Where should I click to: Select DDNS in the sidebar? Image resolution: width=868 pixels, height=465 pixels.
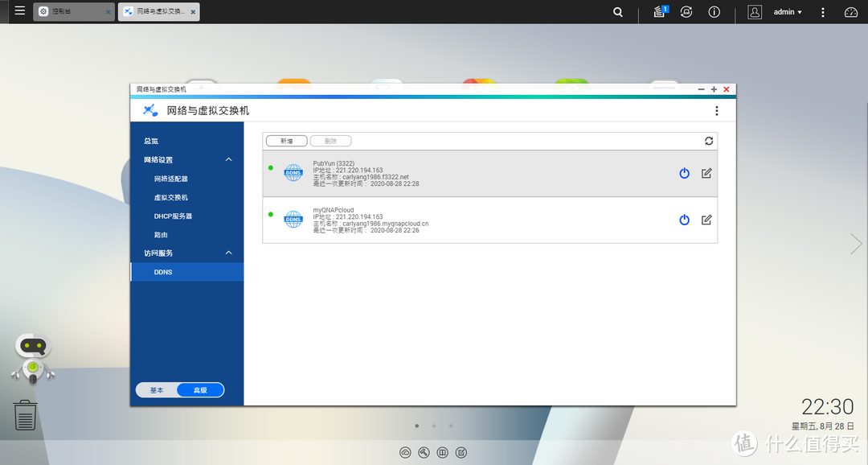point(186,272)
